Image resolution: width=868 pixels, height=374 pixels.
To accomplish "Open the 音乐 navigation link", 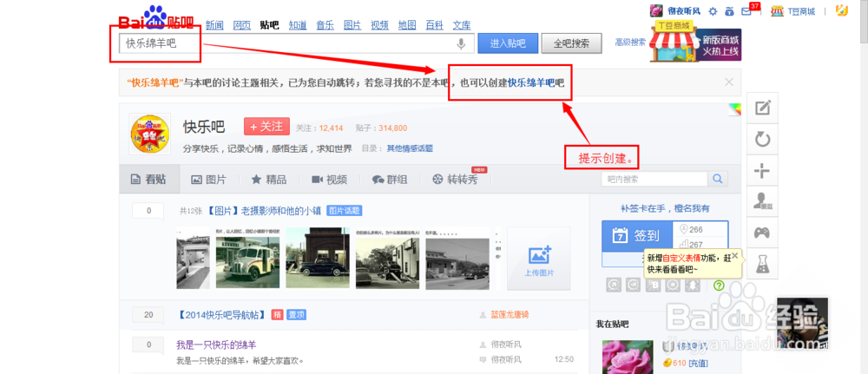I will point(325,25).
